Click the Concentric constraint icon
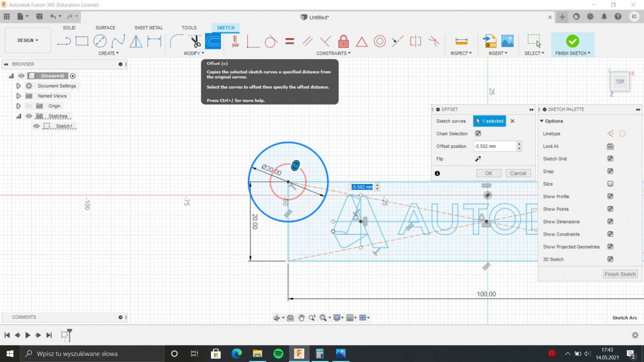Image resolution: width=644 pixels, height=362 pixels. (x=379, y=41)
